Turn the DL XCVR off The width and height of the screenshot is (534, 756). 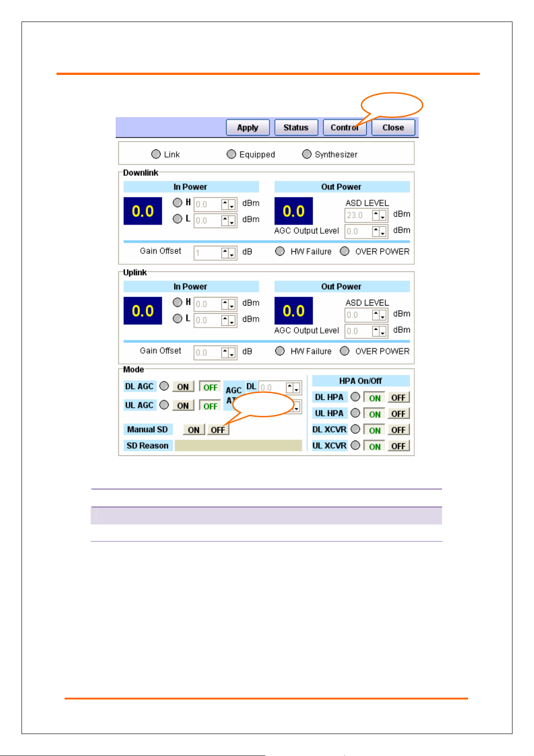pyautogui.click(x=398, y=430)
